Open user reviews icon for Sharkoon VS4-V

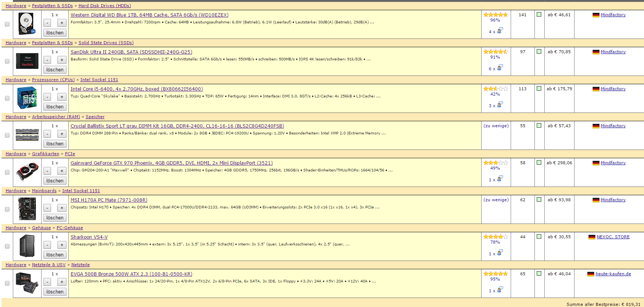(500, 253)
